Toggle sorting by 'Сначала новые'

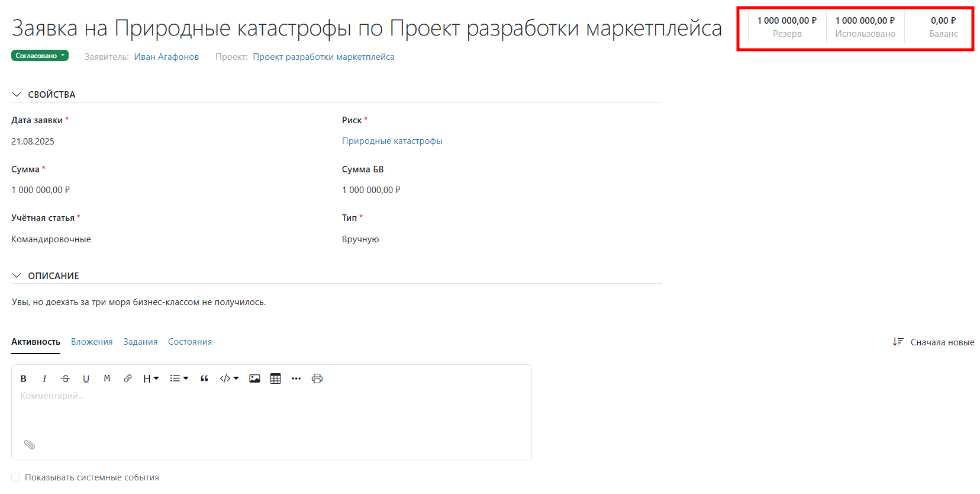[942, 342]
